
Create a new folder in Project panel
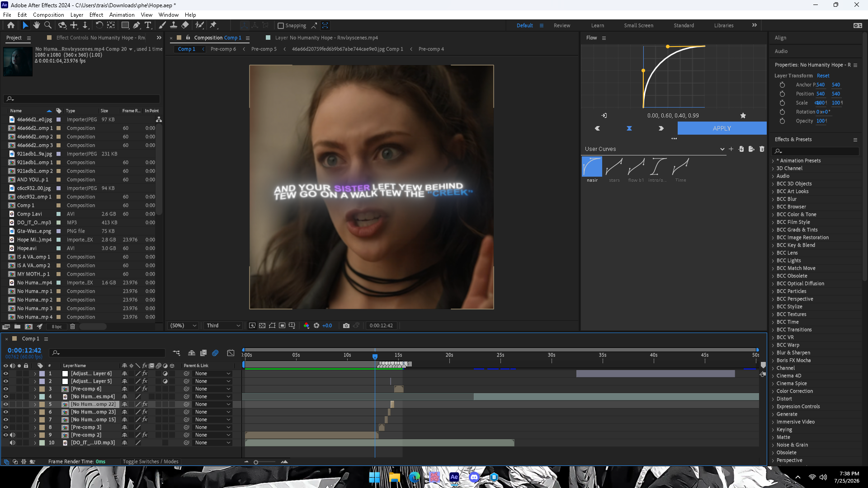tap(17, 326)
